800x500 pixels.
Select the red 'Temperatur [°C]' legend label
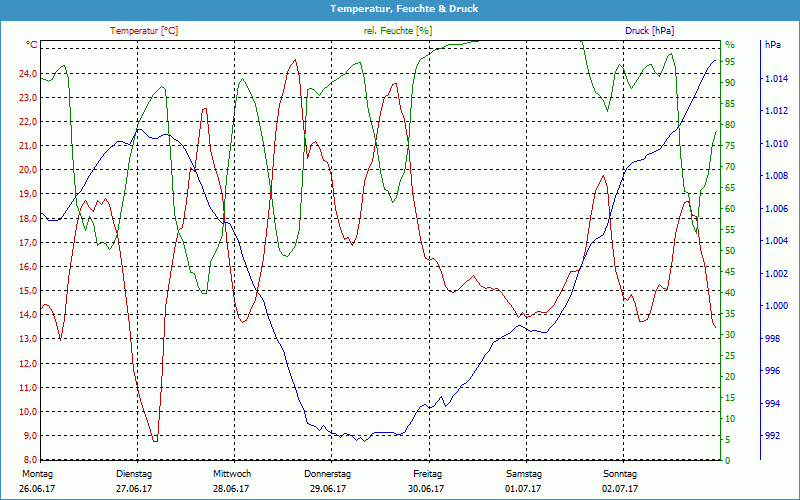pos(144,31)
